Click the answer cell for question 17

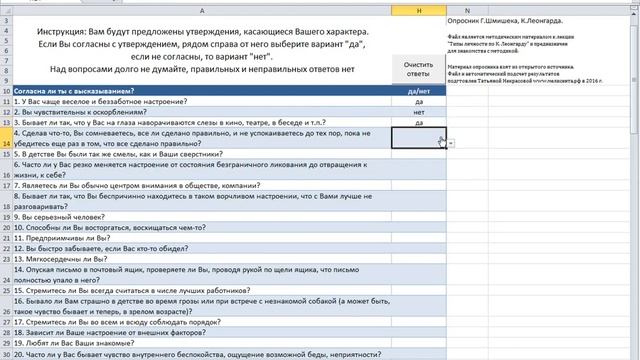419,322
